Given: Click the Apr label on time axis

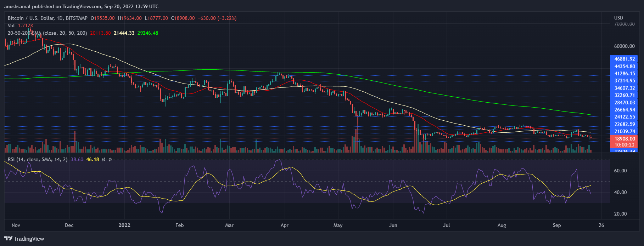Looking at the screenshot, I should 284,225.
